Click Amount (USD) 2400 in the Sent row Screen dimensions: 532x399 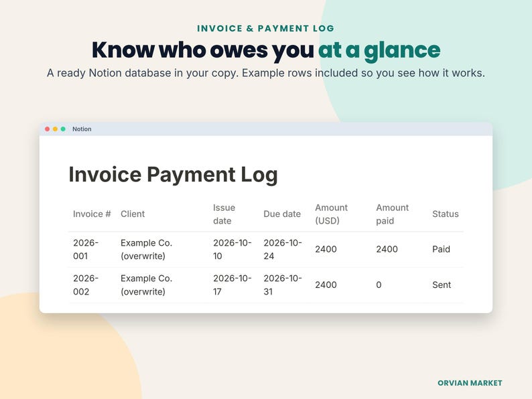[x=326, y=285]
